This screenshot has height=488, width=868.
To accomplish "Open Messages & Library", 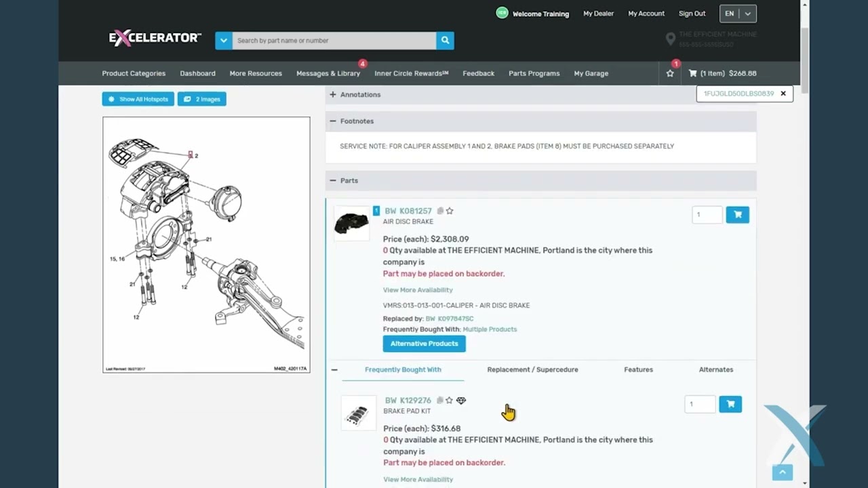I will pyautogui.click(x=328, y=73).
